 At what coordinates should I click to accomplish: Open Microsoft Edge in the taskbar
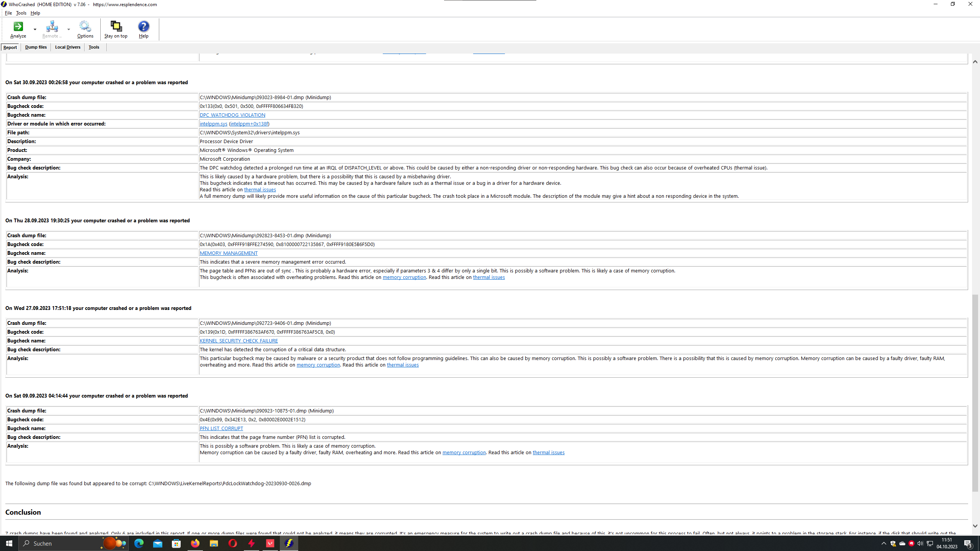coord(139,543)
